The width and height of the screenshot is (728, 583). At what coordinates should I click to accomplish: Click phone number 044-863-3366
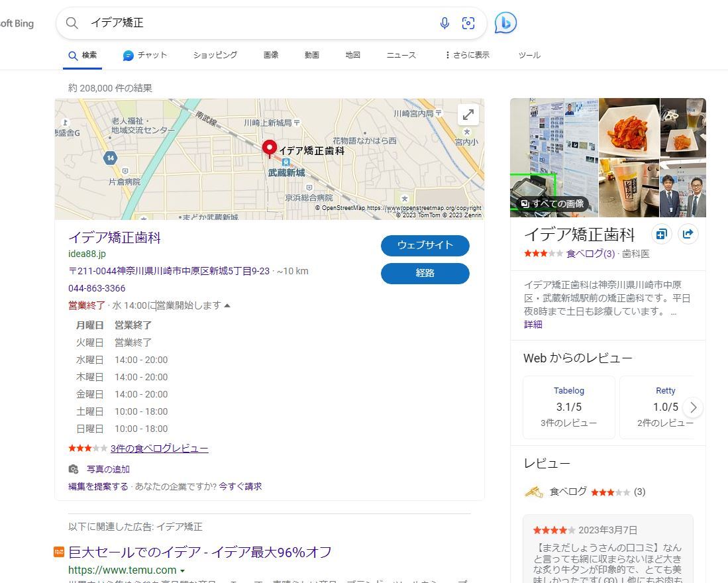click(97, 288)
